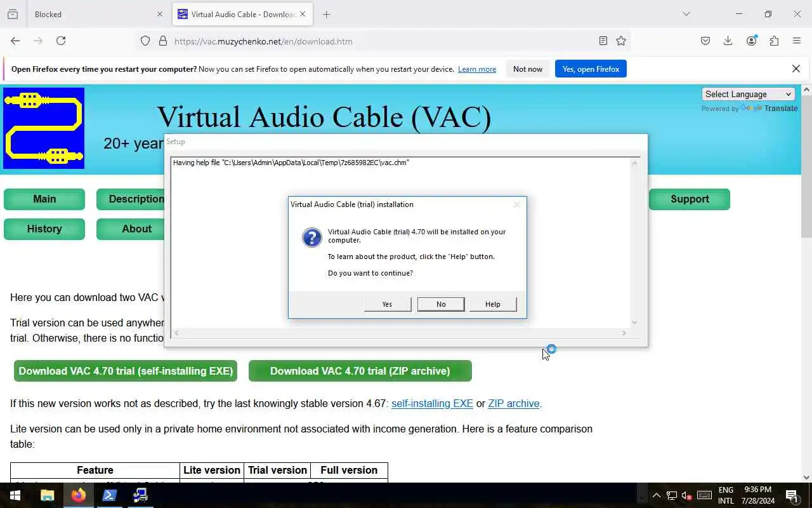Click the muted volume tray icon

[686, 495]
